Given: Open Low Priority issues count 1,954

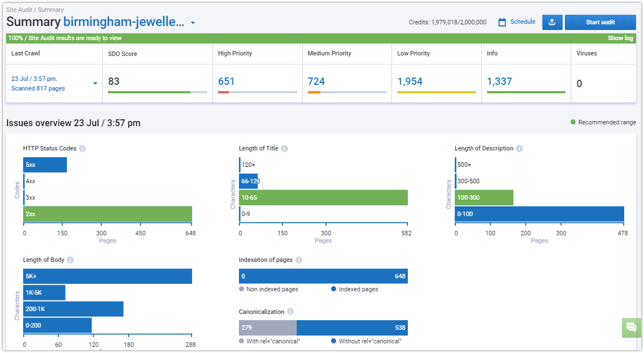Looking at the screenshot, I should coord(410,81).
